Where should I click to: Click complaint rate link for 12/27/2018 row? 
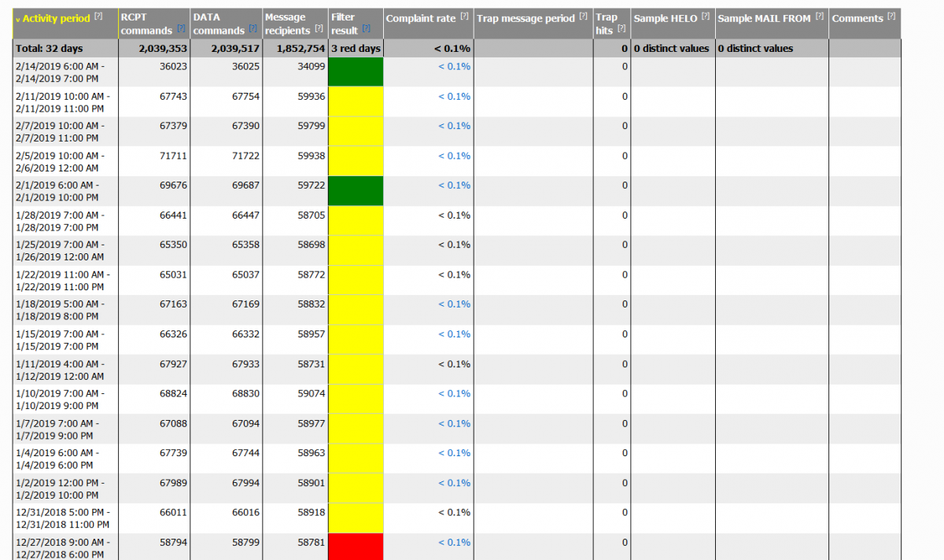(x=455, y=543)
